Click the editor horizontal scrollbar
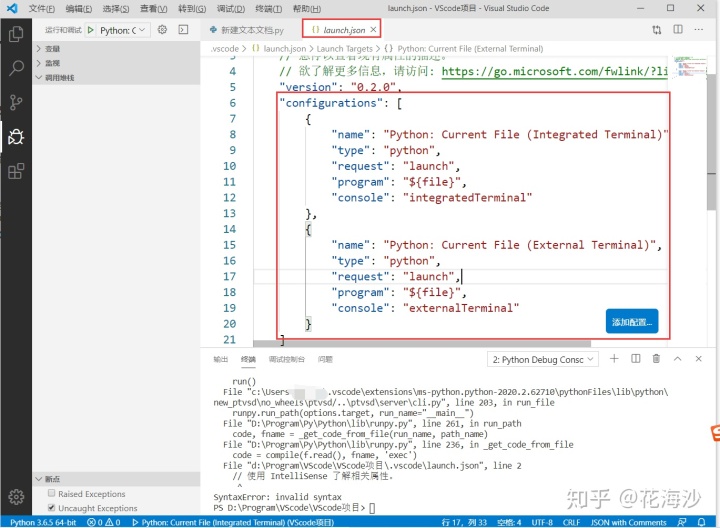The width and height of the screenshot is (720, 528). [422, 343]
